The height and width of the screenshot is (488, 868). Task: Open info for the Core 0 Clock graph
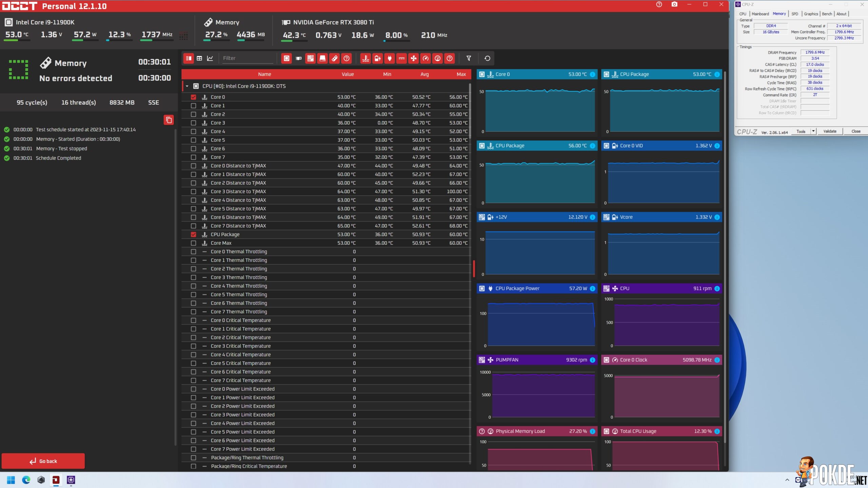pyautogui.click(x=717, y=360)
